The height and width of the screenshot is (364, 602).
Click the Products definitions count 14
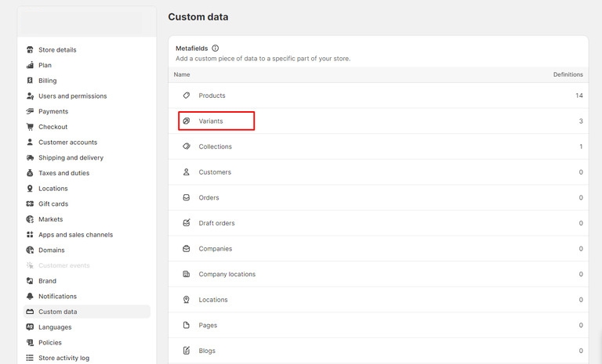point(578,96)
